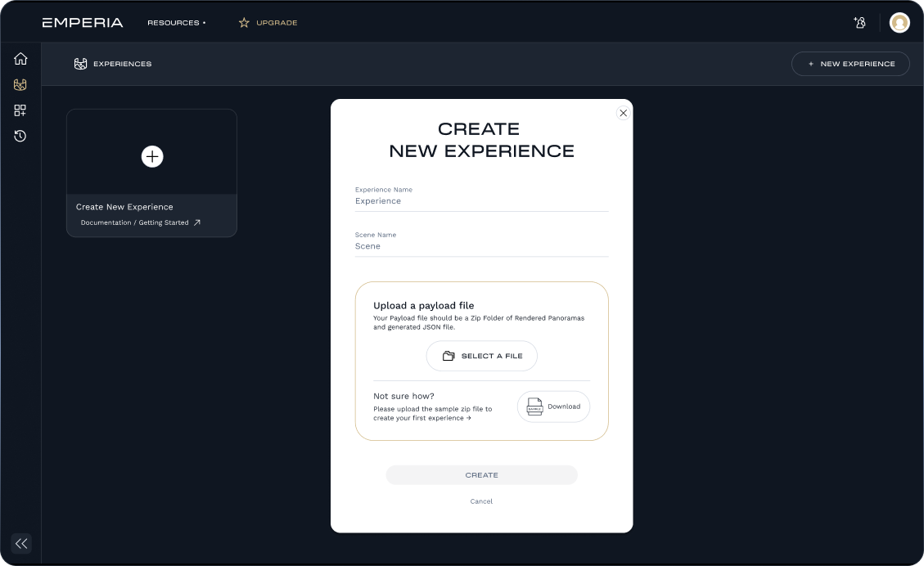The height and width of the screenshot is (566, 924).
Task: Download the sample zip file
Action: click(553, 407)
